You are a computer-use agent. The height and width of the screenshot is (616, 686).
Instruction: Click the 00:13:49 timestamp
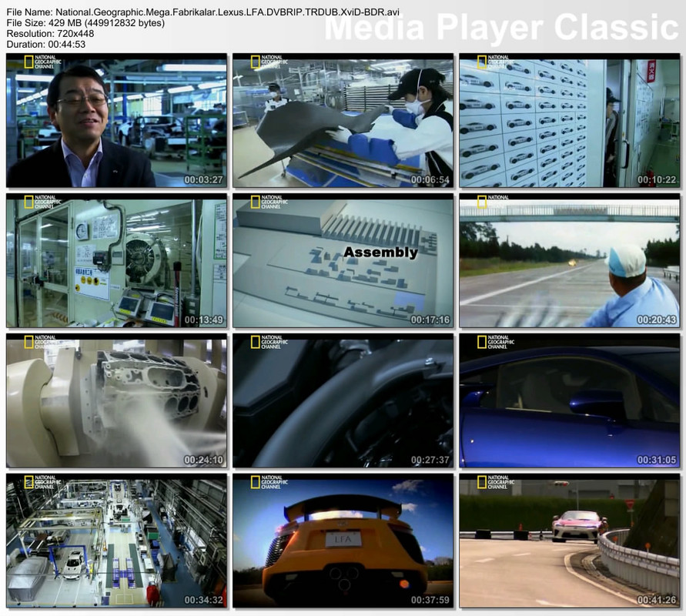tap(203, 320)
